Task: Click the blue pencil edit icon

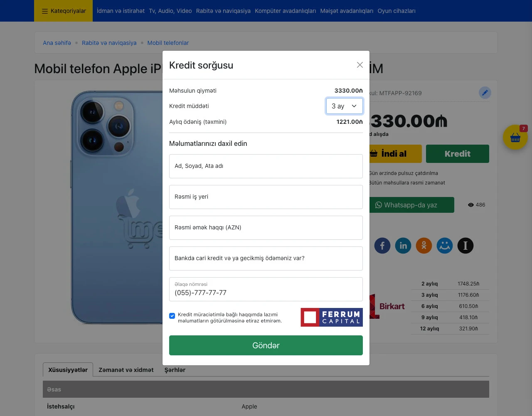Action: coord(485,93)
